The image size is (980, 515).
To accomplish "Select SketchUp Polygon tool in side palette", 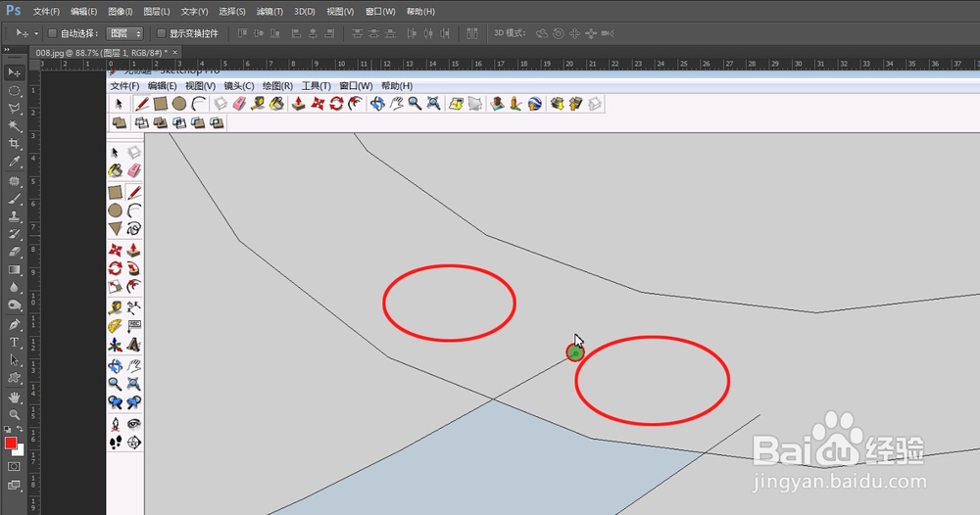I will point(115,229).
